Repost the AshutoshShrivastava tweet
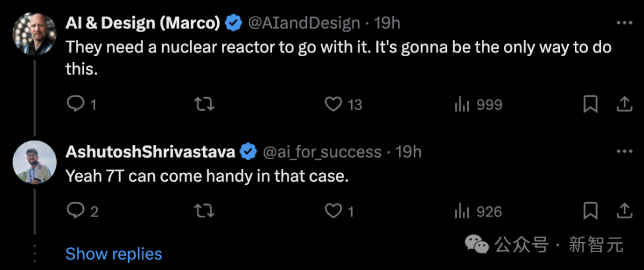Viewport: 644px width, 270px height. pos(204,211)
